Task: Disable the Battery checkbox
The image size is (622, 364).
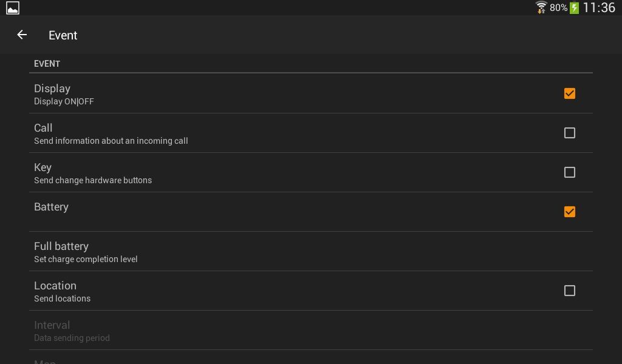Action: (569, 212)
